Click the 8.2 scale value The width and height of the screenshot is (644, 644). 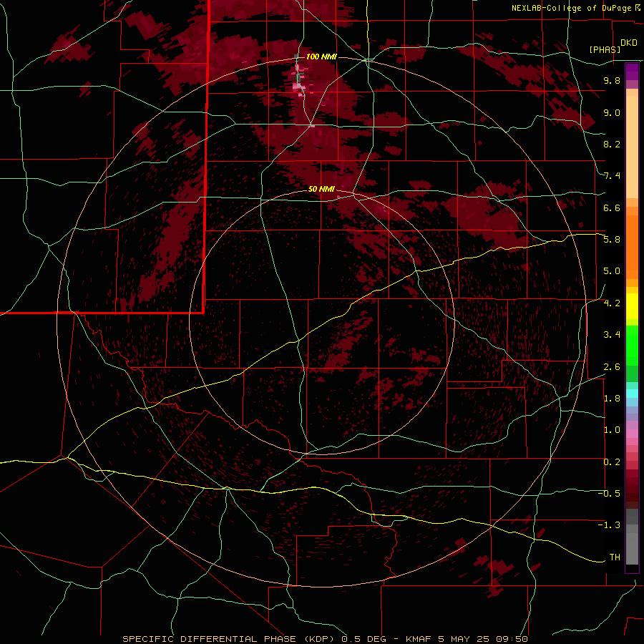pyautogui.click(x=612, y=144)
